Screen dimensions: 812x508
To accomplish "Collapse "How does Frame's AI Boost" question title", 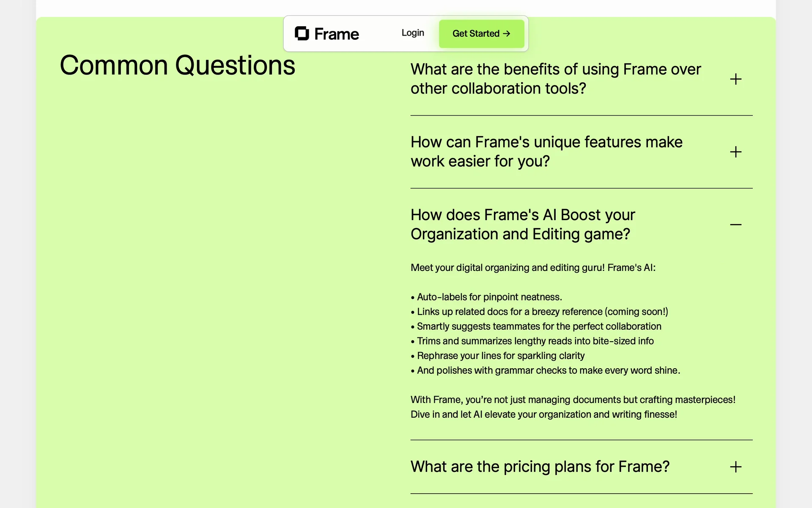I will pyautogui.click(x=523, y=224).
